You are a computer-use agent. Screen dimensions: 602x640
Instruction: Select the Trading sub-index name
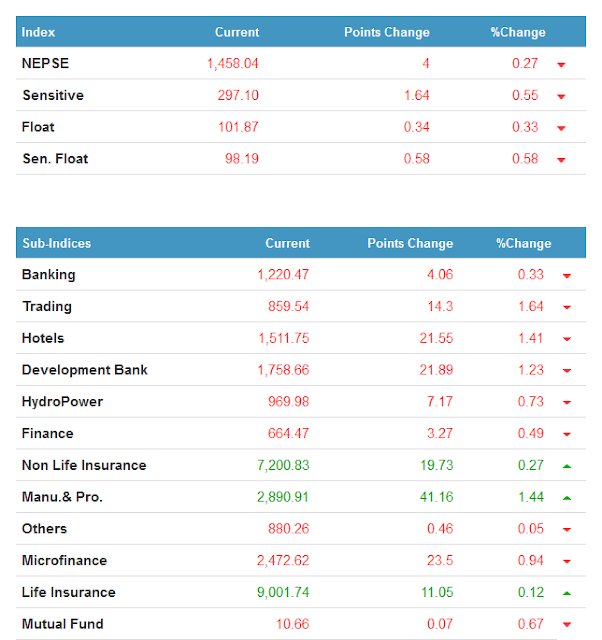[47, 307]
